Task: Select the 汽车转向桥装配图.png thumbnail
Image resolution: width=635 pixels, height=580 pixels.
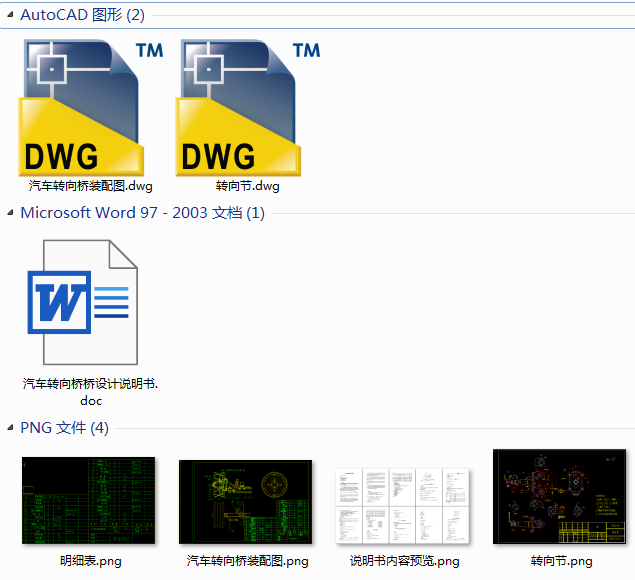Action: pyautogui.click(x=245, y=502)
